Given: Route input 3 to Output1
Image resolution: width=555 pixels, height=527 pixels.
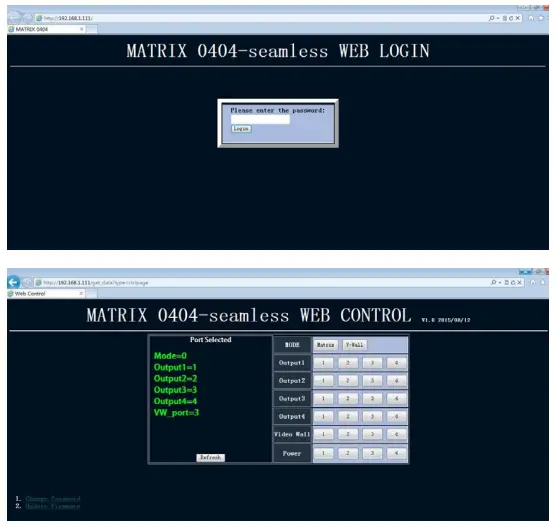Looking at the screenshot, I should [x=372, y=363].
